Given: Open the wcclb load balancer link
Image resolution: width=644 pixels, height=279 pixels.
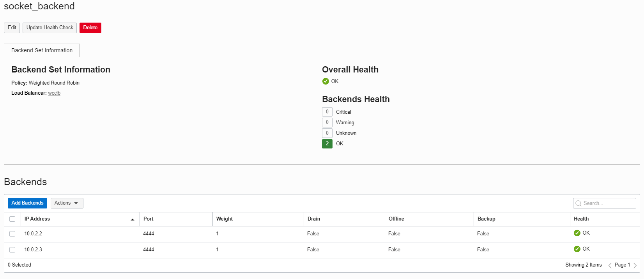Looking at the screenshot, I should tap(54, 93).
